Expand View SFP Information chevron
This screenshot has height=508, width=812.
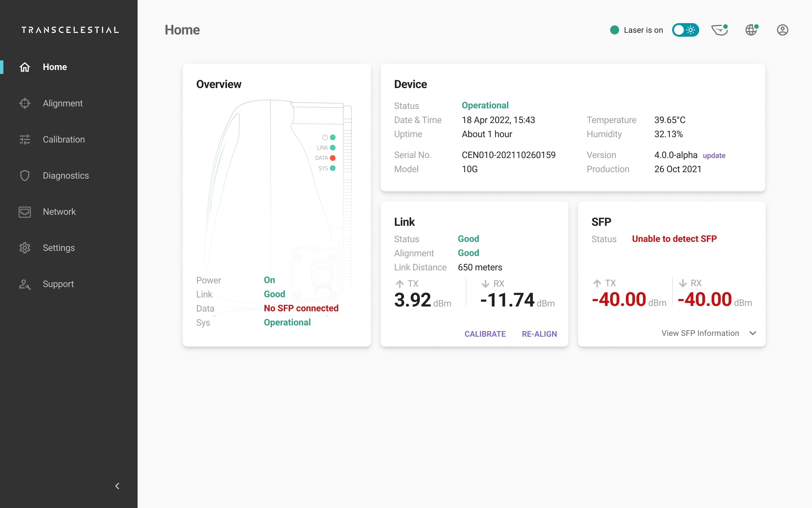753,333
